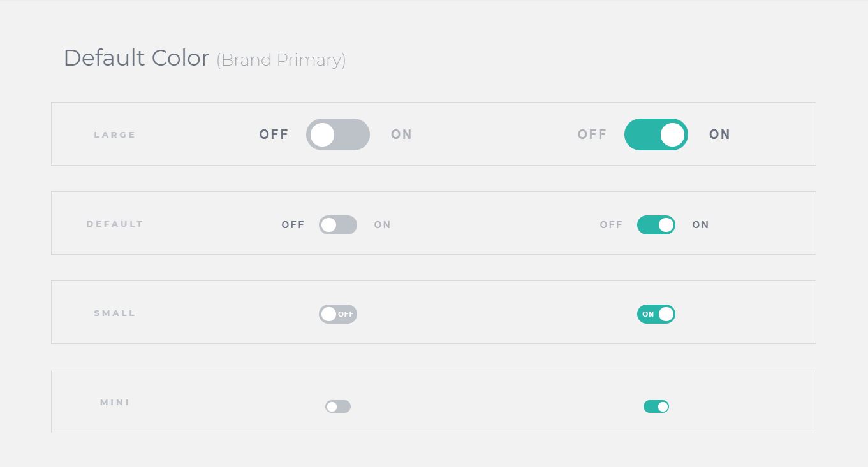
Task: Click the OFF label beside the large toggle
Action: tap(274, 134)
